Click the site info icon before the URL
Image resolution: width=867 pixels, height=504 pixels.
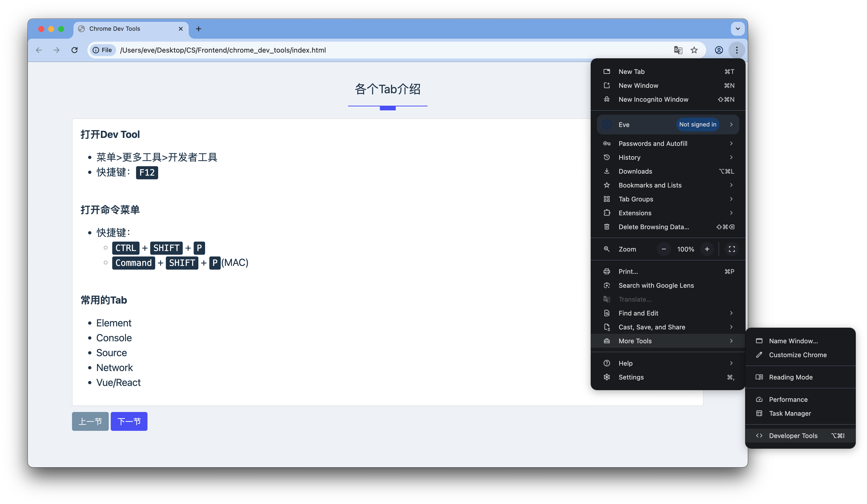pos(96,50)
